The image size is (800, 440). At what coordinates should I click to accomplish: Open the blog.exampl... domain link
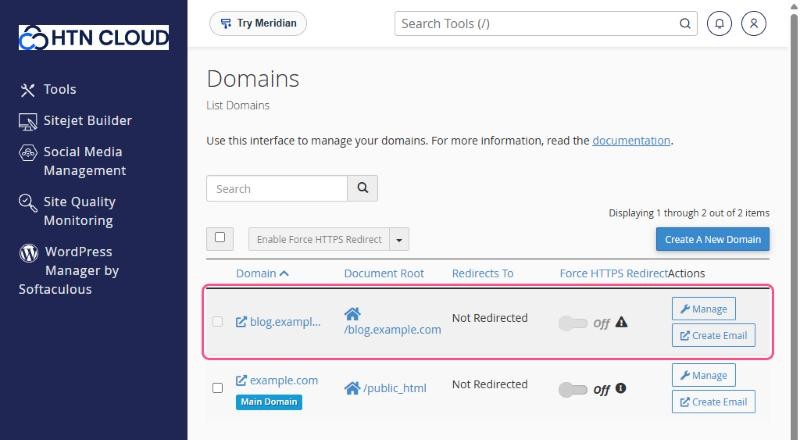278,322
